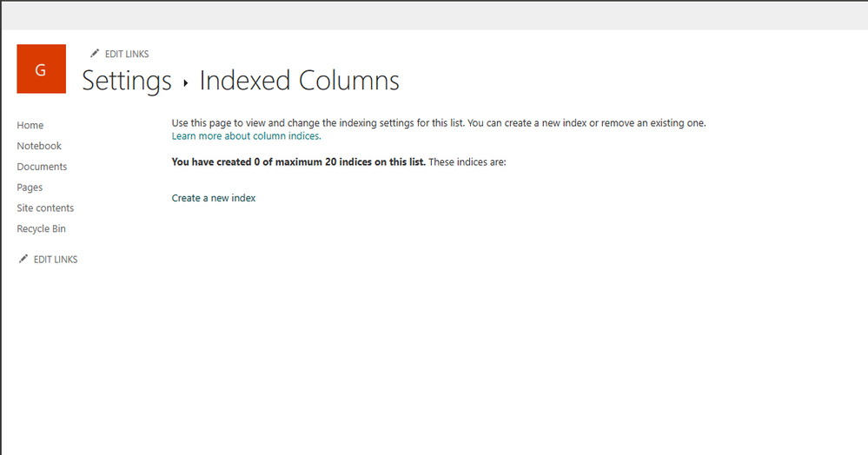This screenshot has width=868, height=455.
Task: Open Notebook in the left navigation
Action: pyautogui.click(x=39, y=146)
